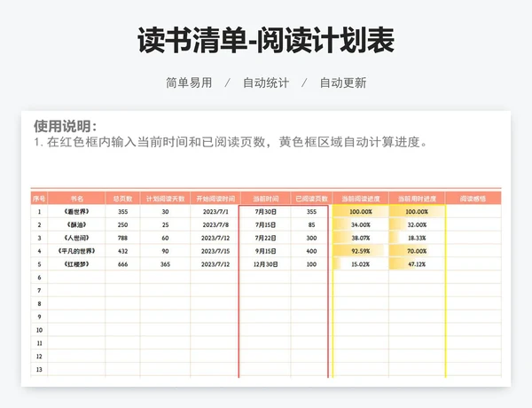532x408 pixels.
Task: Select row number 12
Action: [39, 357]
